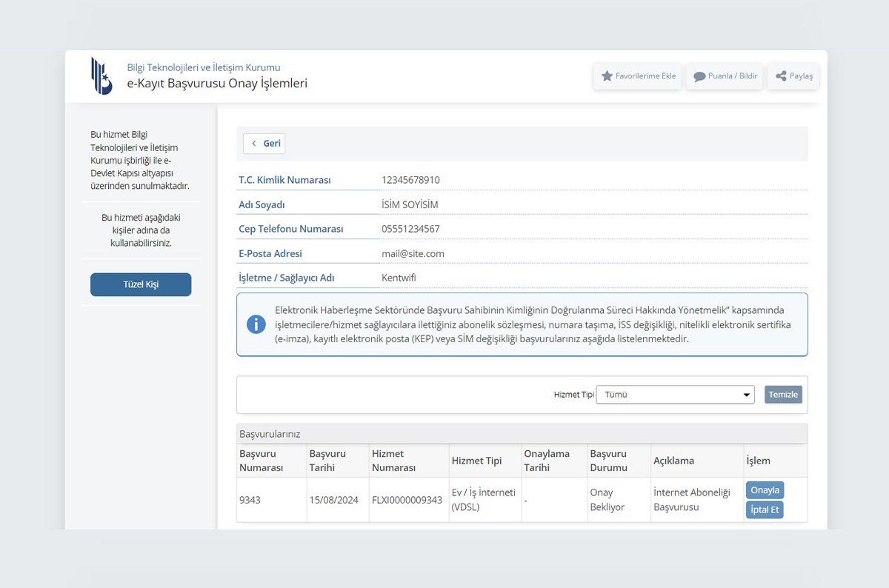Click the speech bubble icon in Puanla / Bildir
This screenshot has width=889, height=588.
(699, 76)
